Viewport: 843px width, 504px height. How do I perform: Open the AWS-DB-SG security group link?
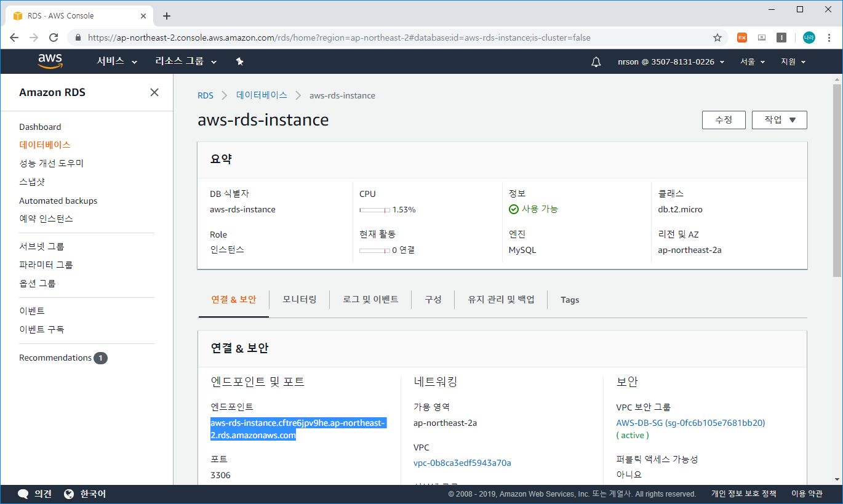[x=690, y=423]
